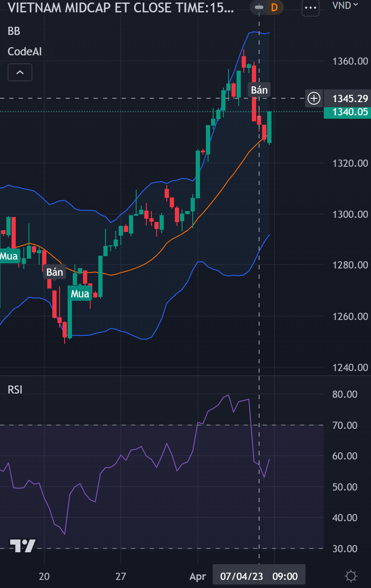This screenshot has height=588, width=371.
Task: Collapse the indicator legend chevron
Action: [x=20, y=72]
